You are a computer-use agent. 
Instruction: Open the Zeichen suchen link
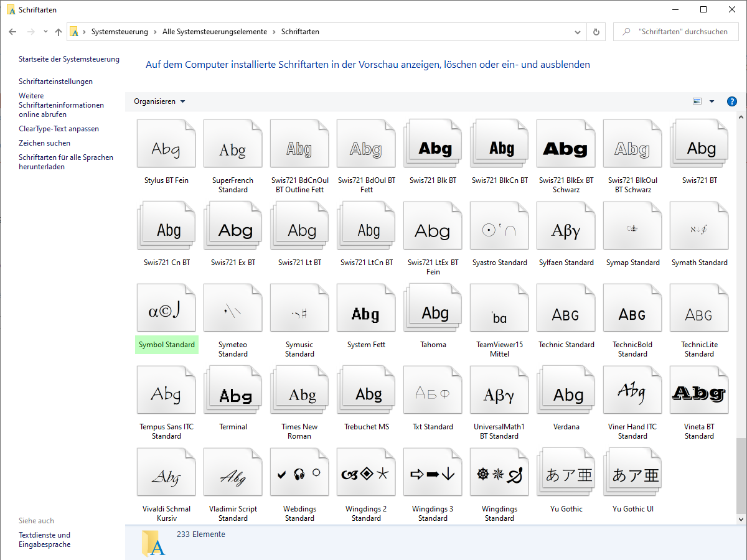click(x=44, y=142)
